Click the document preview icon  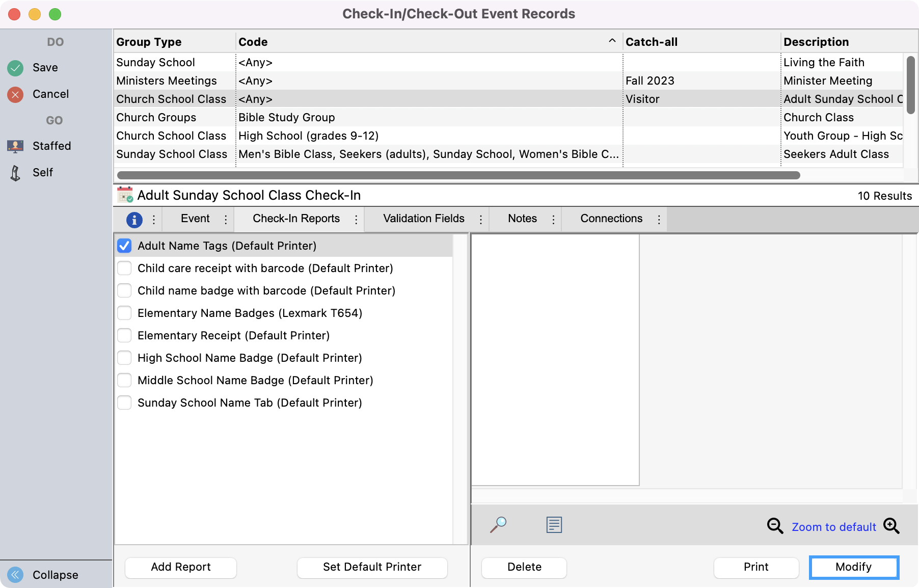coord(553,525)
